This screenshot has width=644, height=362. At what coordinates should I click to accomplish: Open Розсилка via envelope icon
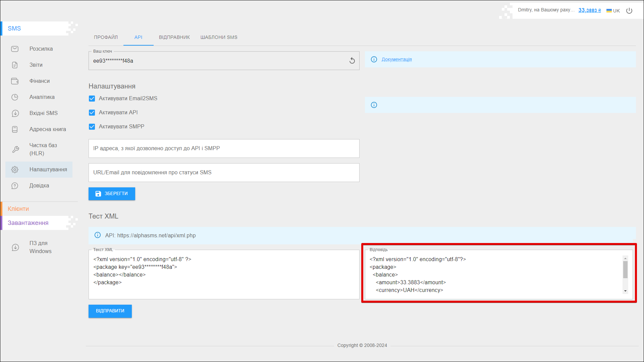pyautogui.click(x=15, y=49)
